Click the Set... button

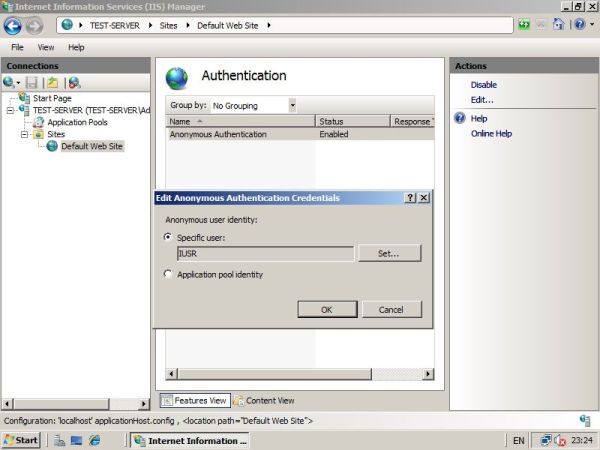click(x=389, y=253)
